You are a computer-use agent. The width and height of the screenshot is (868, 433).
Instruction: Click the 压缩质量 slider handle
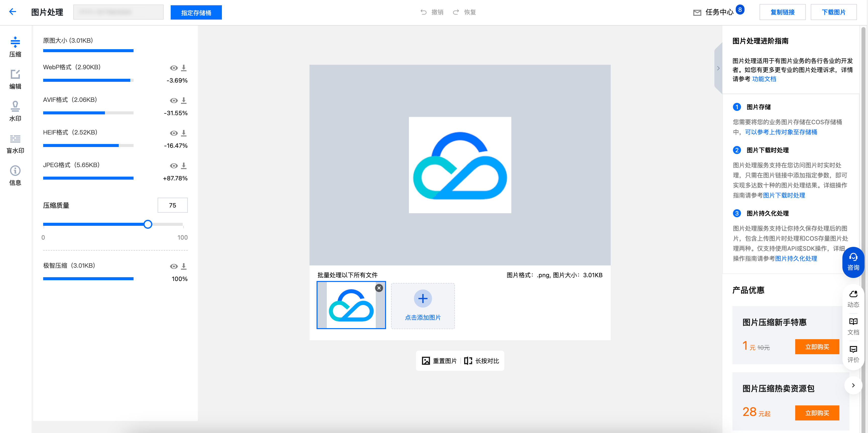point(148,224)
